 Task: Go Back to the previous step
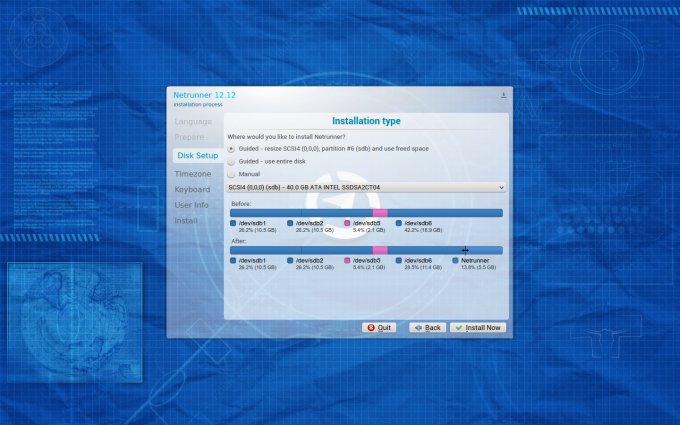pos(427,327)
